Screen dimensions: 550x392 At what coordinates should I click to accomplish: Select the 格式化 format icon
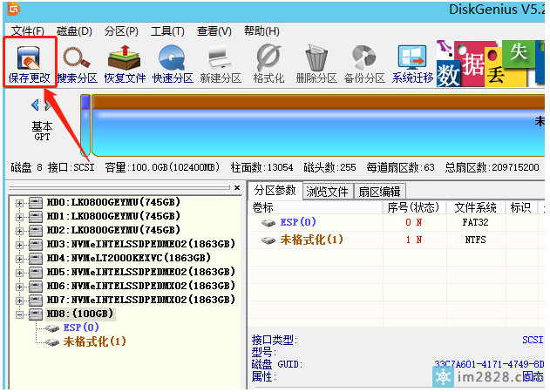[268, 63]
